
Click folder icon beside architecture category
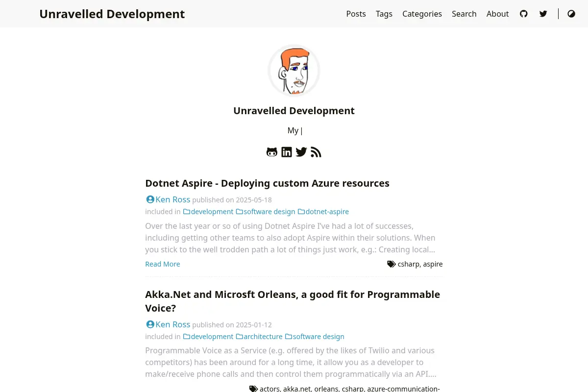pos(239,337)
